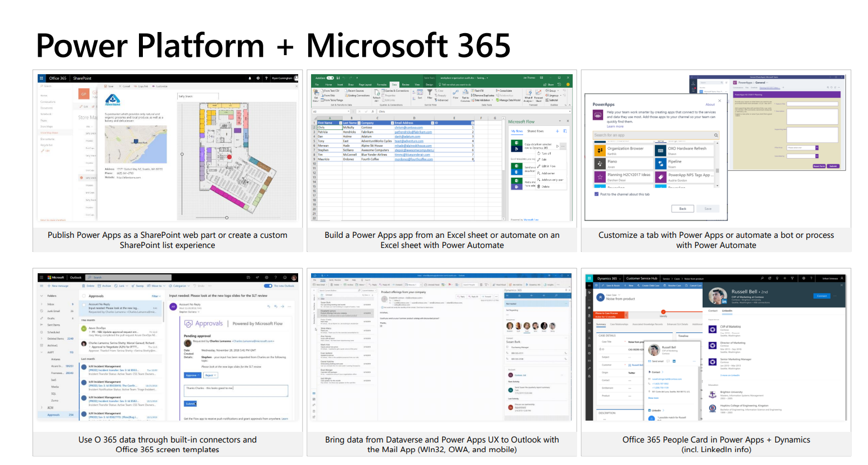Click the About link in PowerApps dialog
868x465 pixels.
point(710,105)
